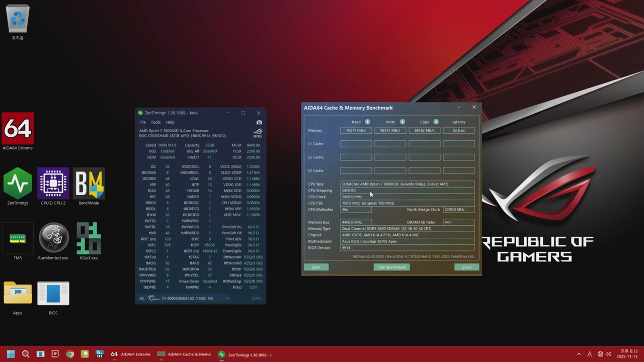
Task: Open taskbar Search
Action: (x=26, y=354)
